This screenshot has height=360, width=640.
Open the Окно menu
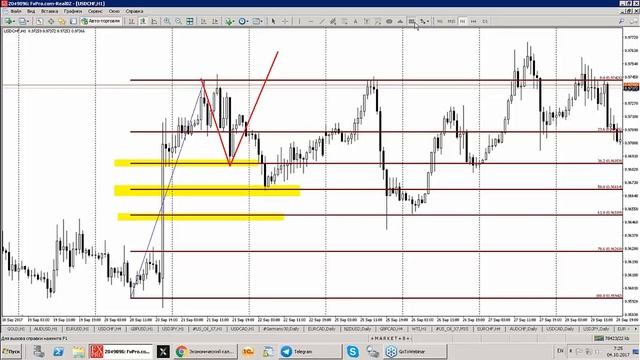[114, 11]
